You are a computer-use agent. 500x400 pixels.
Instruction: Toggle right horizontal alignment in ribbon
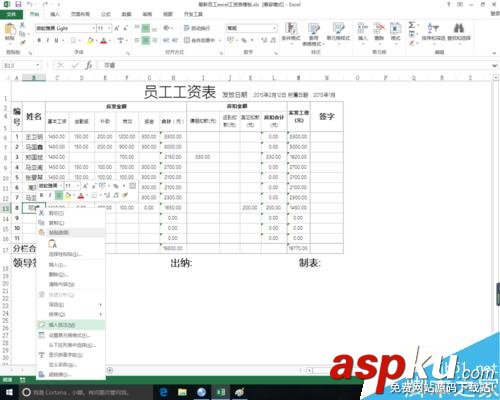(154, 40)
